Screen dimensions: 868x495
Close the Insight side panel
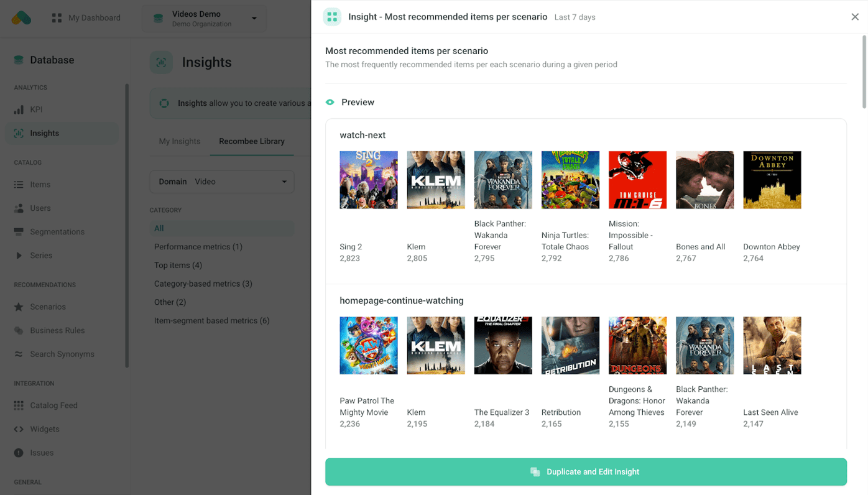pos(855,17)
